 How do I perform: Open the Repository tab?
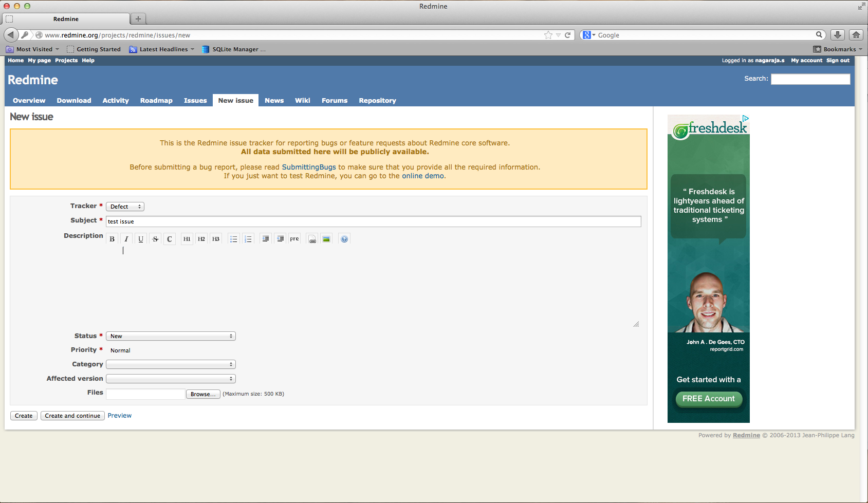click(378, 101)
